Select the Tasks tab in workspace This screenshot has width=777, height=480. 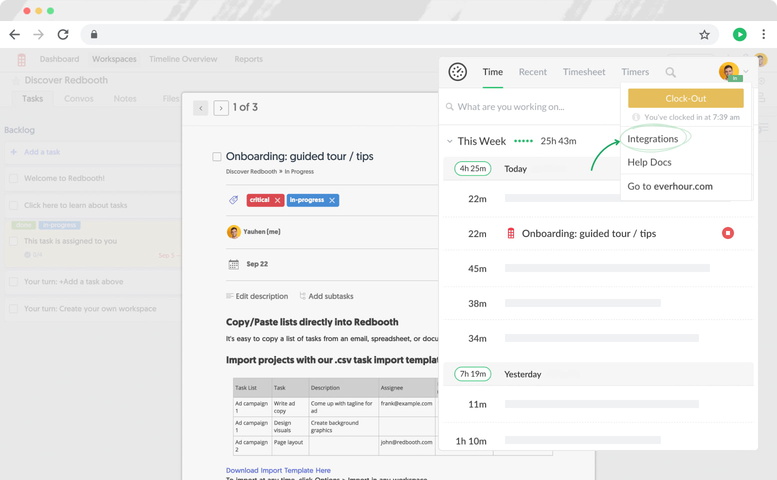coord(33,99)
